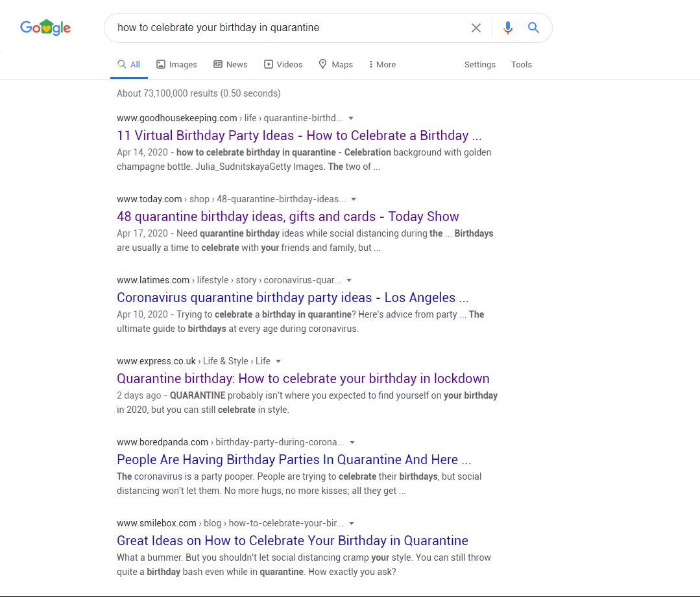Click the www.latimes.com URL breadcrumb

click(x=229, y=280)
